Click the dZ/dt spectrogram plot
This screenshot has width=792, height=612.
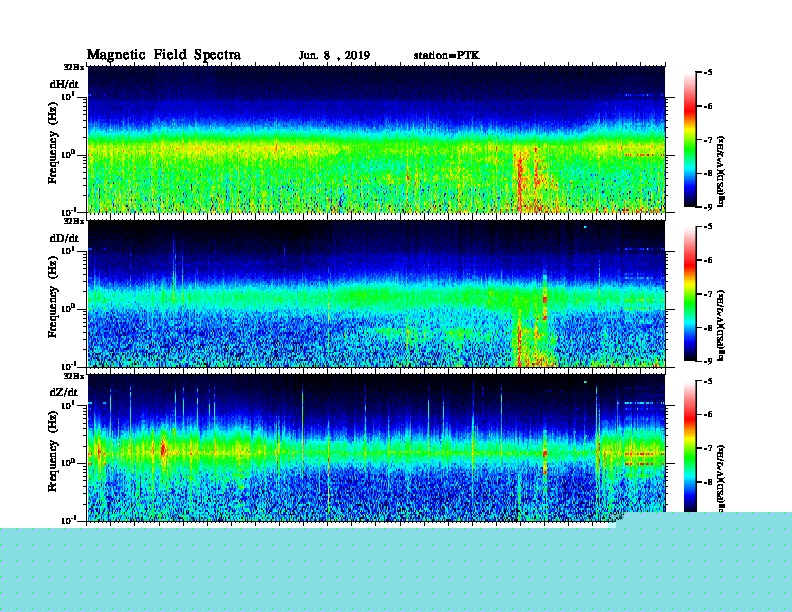[376, 447]
